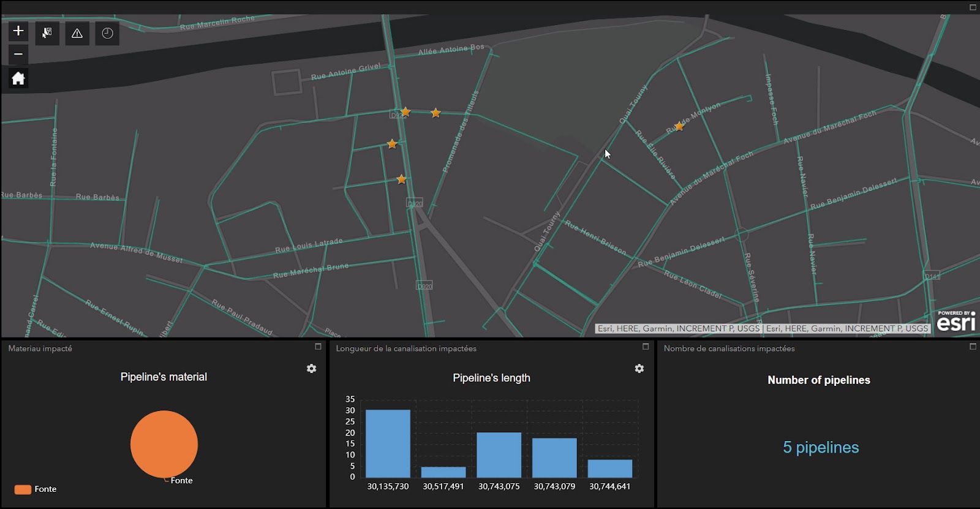Open the warning triangle tool
980x509 pixels.
pyautogui.click(x=77, y=33)
